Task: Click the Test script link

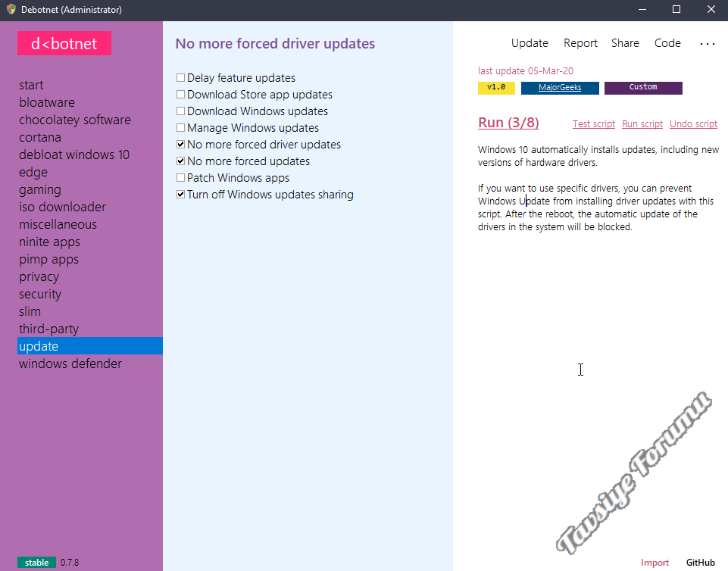Action: 594,124
